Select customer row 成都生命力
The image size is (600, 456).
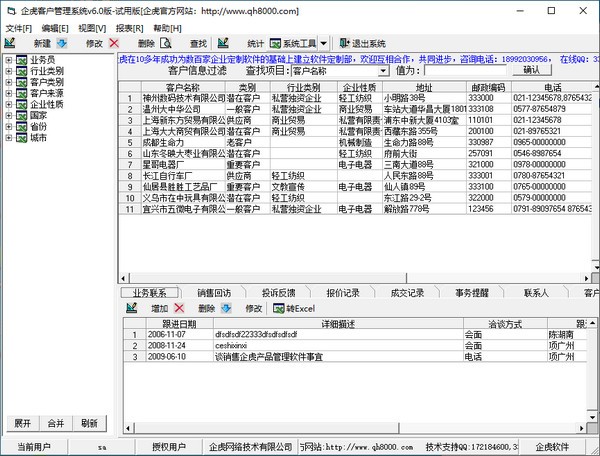356,143
